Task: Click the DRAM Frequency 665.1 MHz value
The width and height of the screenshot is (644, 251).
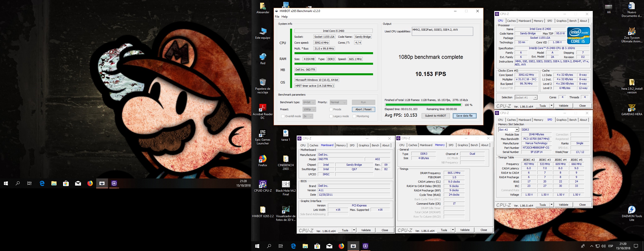Action: [x=454, y=173]
